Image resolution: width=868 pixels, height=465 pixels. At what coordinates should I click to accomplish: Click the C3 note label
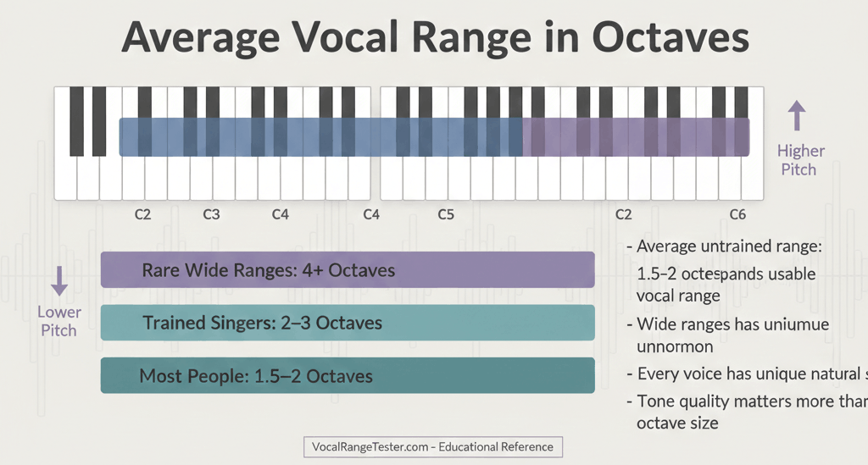pos(211,215)
